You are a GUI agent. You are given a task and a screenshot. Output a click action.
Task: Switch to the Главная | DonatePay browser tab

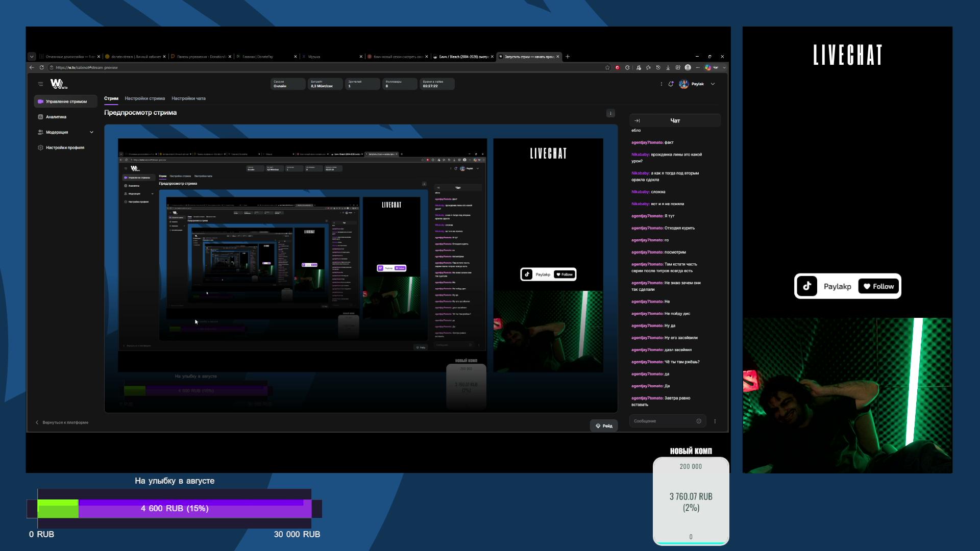coord(266,57)
